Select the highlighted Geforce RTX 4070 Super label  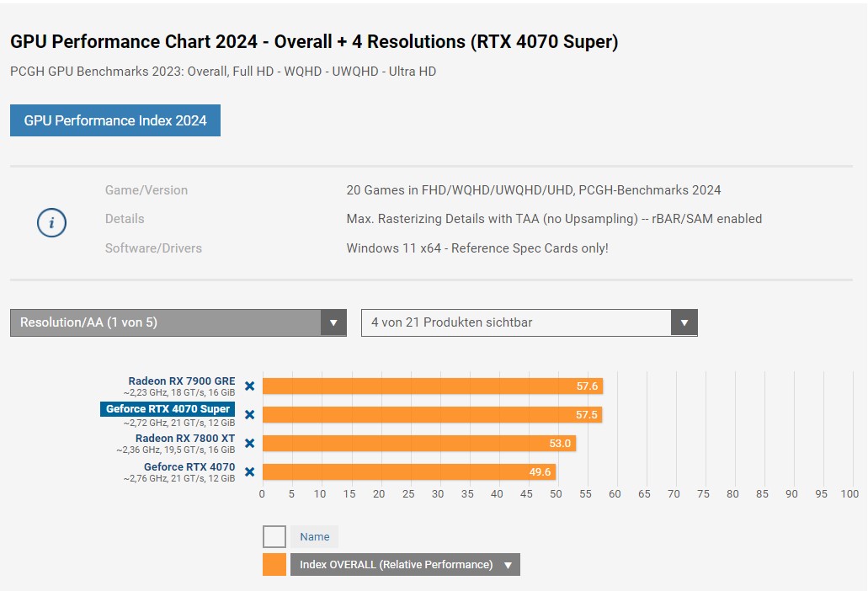[x=168, y=409]
